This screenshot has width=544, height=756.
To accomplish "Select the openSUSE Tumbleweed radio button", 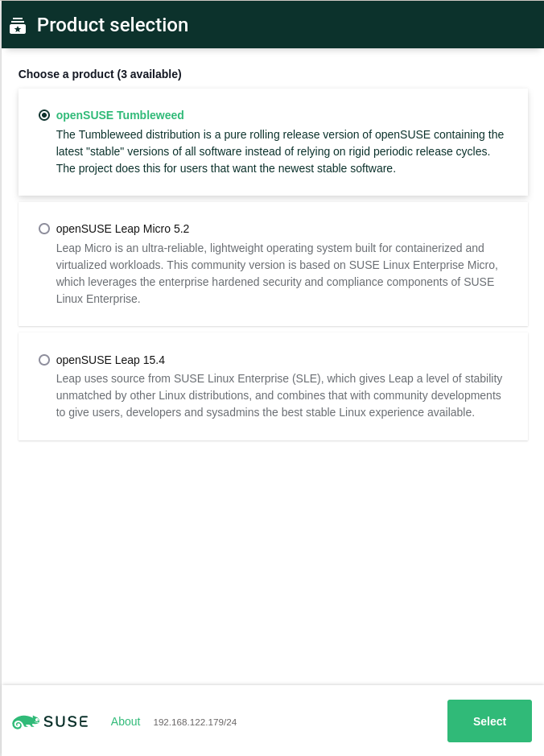I will [44, 115].
